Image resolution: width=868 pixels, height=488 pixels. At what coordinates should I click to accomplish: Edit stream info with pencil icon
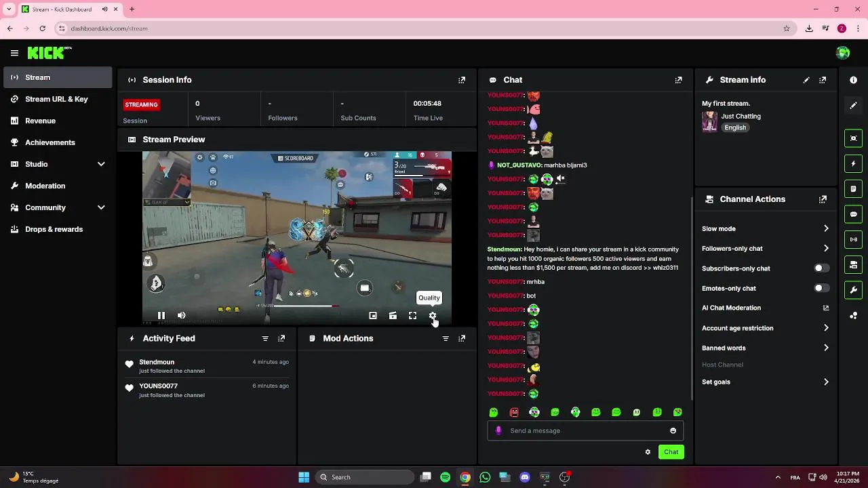point(806,80)
